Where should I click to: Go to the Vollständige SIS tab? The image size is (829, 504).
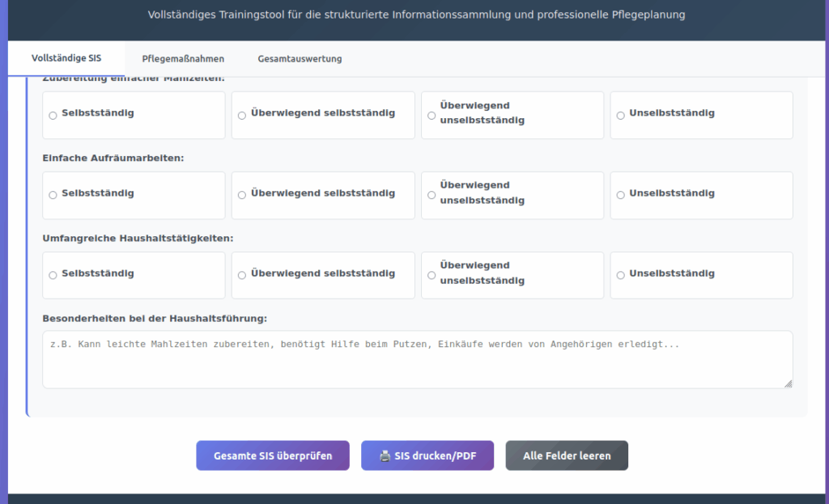(x=66, y=59)
